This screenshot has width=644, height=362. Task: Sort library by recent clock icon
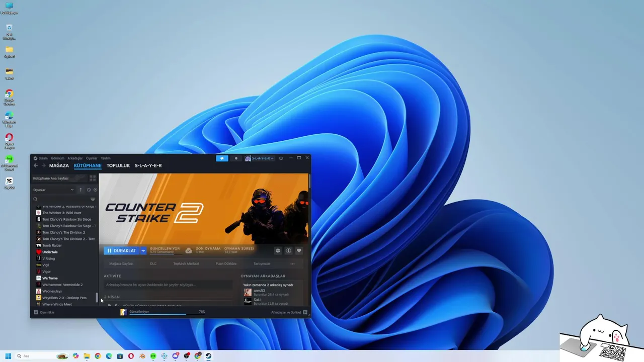89,190
